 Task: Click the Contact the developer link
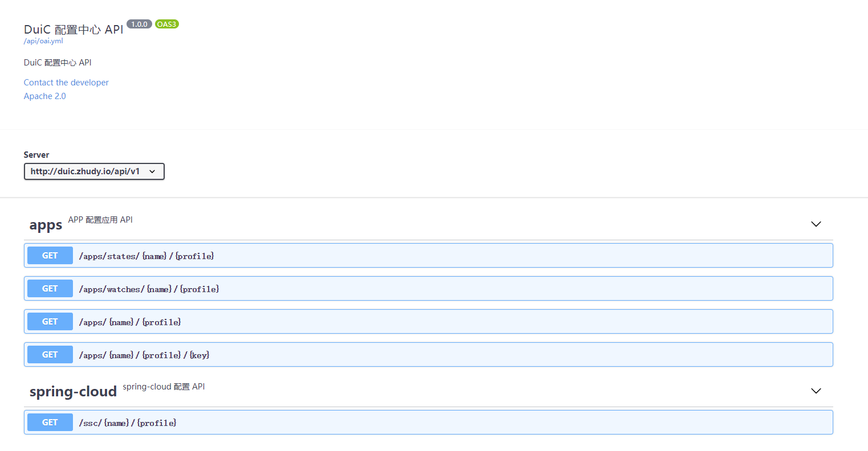coord(66,83)
